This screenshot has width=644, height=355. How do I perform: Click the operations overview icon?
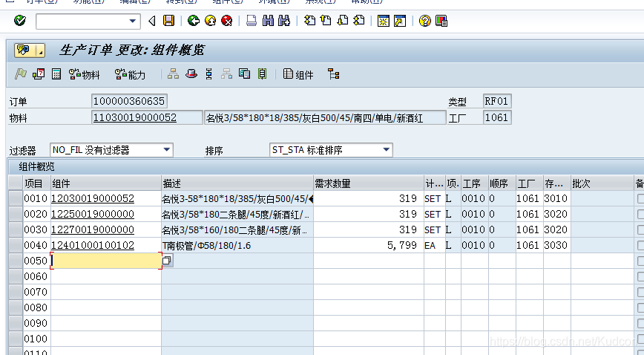pos(208,74)
